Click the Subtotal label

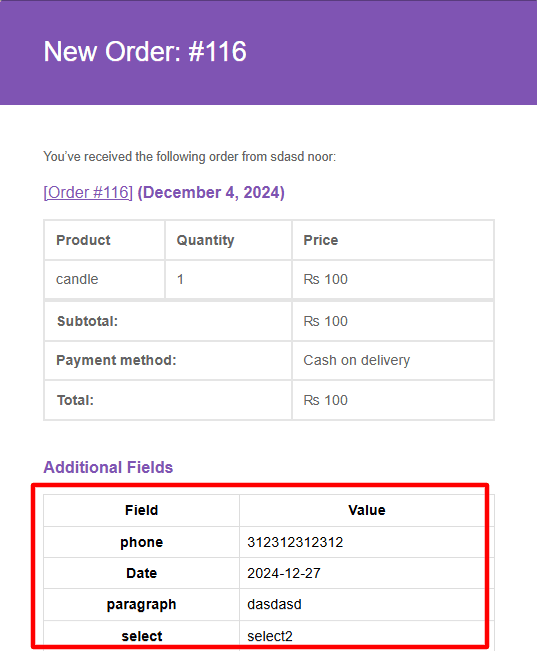[x=87, y=321]
